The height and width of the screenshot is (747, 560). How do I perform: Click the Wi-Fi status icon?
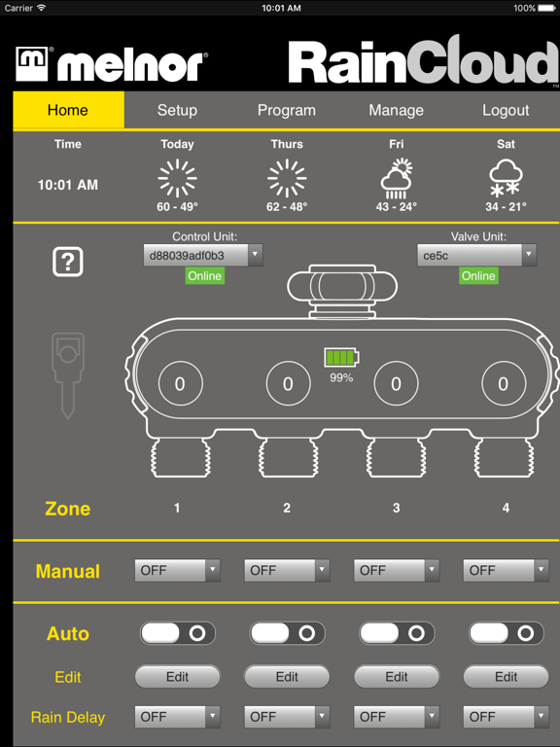click(42, 8)
